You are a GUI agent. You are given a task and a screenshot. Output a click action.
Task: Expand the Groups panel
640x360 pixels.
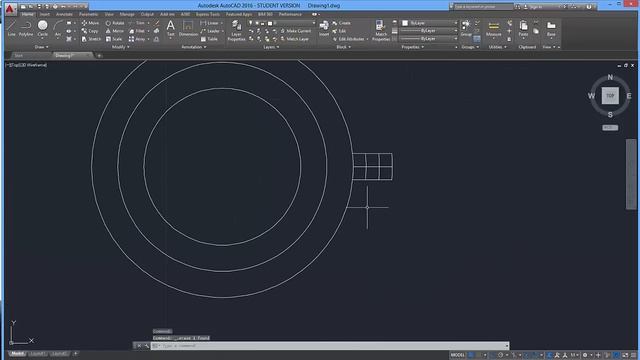[470, 47]
